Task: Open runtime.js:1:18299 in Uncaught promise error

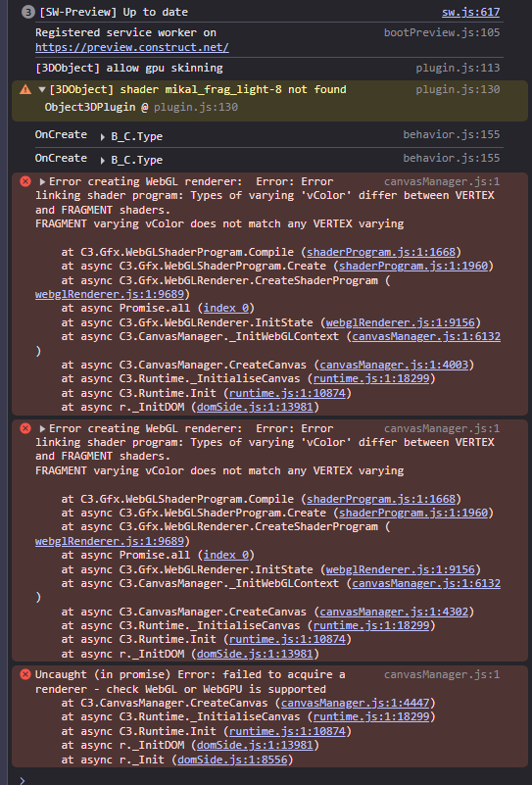Action: coord(371,717)
